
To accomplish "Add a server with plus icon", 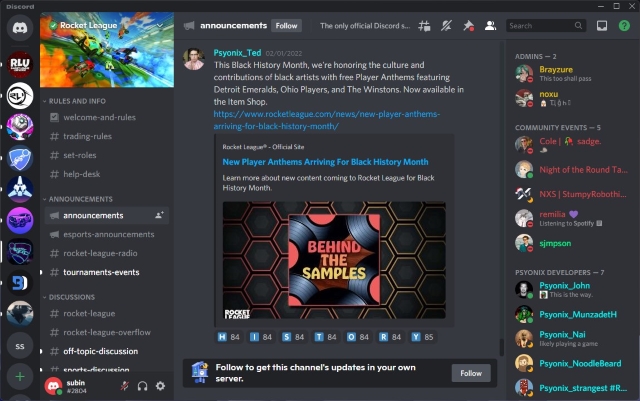I will (20, 376).
